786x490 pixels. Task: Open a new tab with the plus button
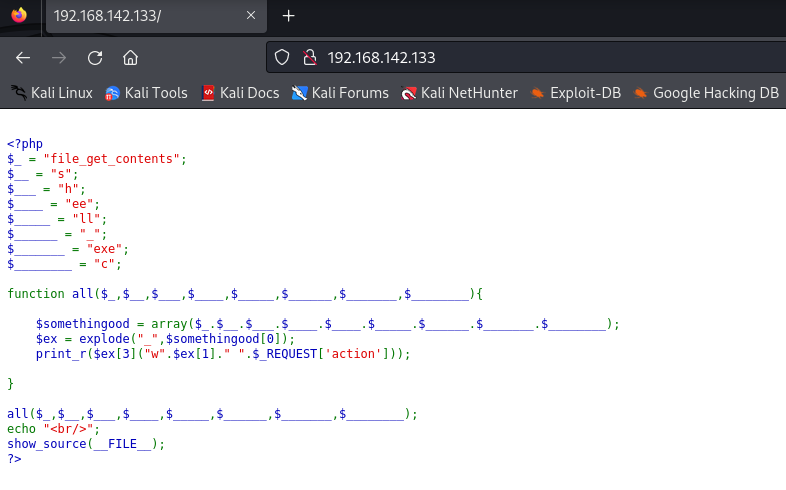289,16
